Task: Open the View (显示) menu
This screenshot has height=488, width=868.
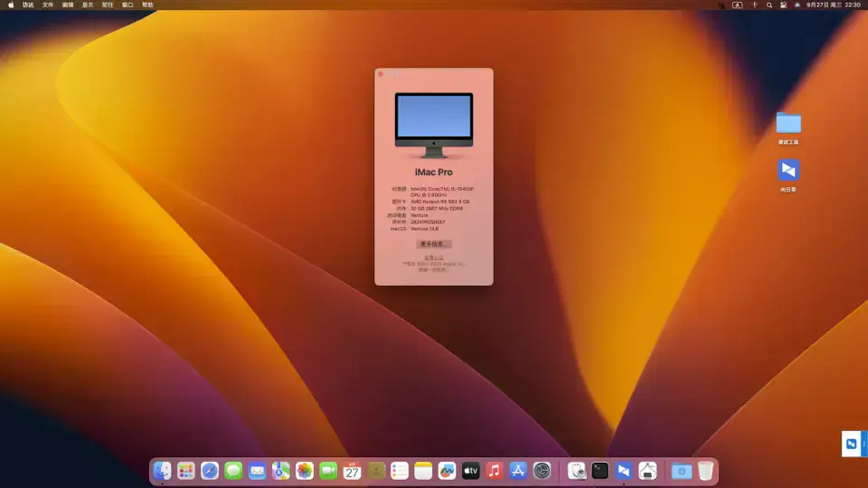Action: click(x=88, y=5)
